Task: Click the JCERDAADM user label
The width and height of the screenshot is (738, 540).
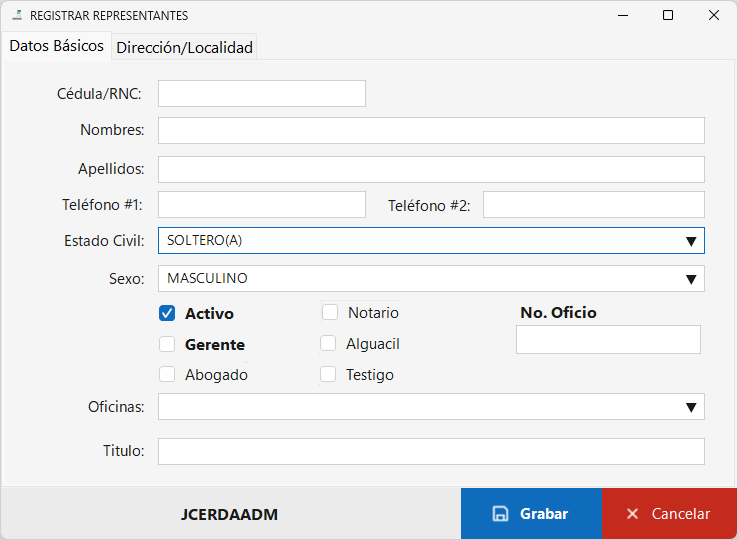Action: (229, 515)
